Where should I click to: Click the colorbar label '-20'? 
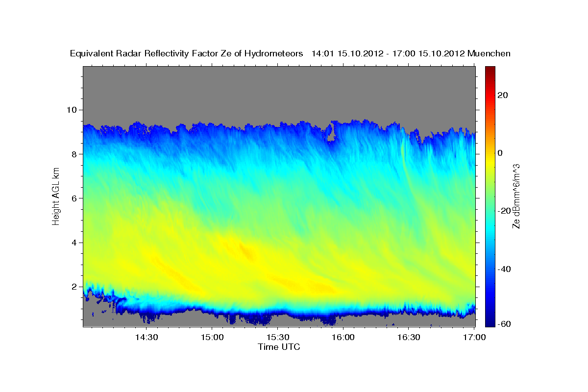tap(504, 211)
